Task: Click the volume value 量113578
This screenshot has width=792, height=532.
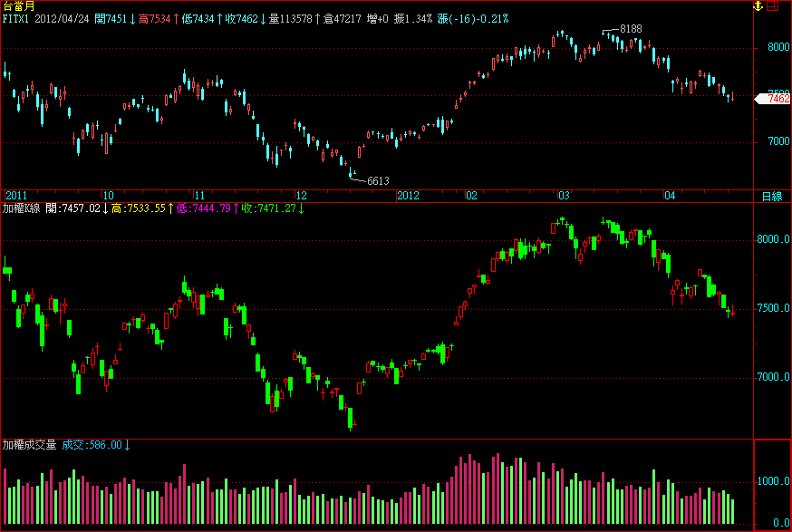Action: [x=291, y=19]
